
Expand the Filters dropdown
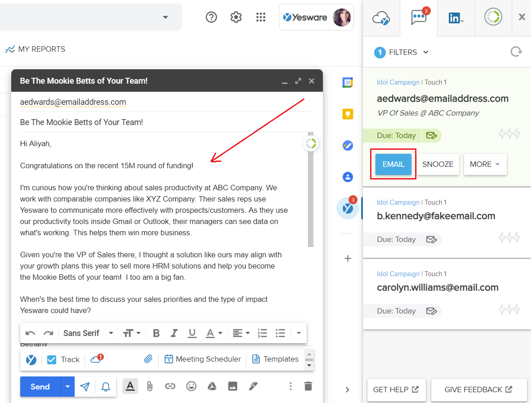[x=402, y=52]
